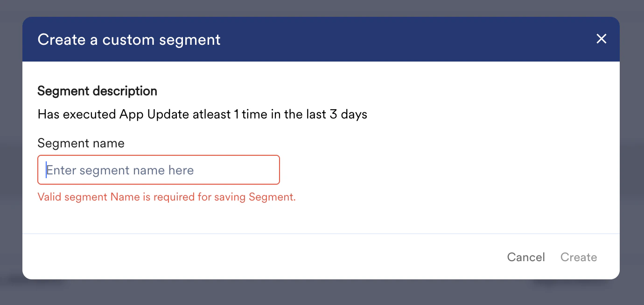Click the red Valid segment Name warning

coord(167,197)
